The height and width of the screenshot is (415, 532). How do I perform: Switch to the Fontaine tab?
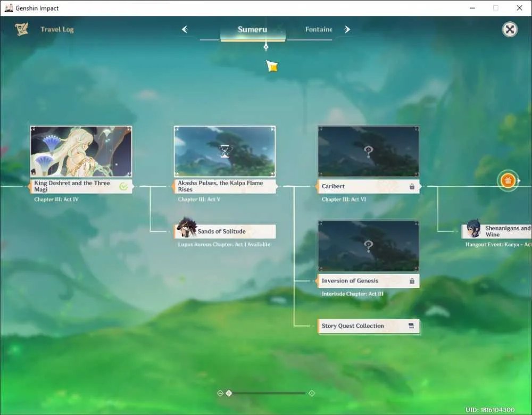coord(318,29)
